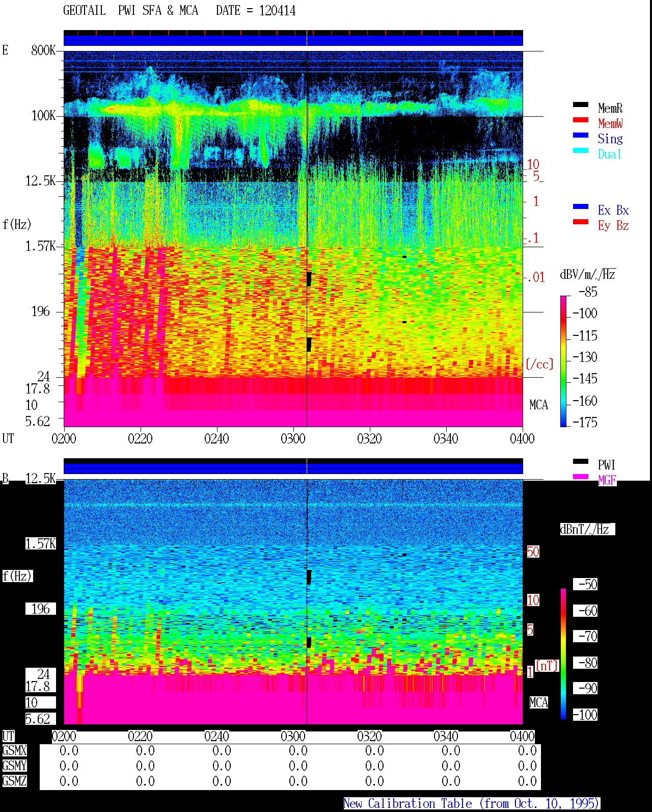Click the 1.57K label on E panel axis

click(x=40, y=246)
